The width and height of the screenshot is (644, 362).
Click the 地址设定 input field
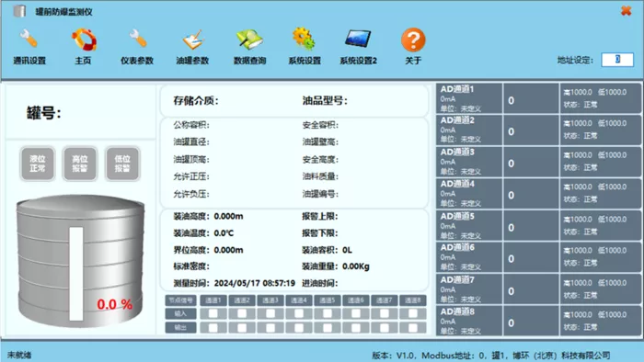[617, 60]
